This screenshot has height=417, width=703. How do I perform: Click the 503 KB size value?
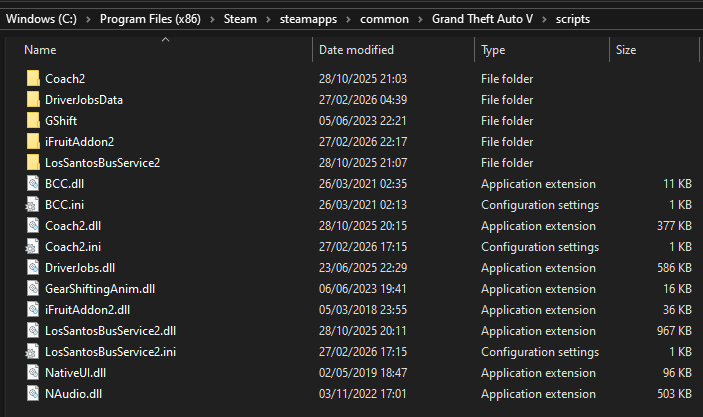pyautogui.click(x=674, y=394)
